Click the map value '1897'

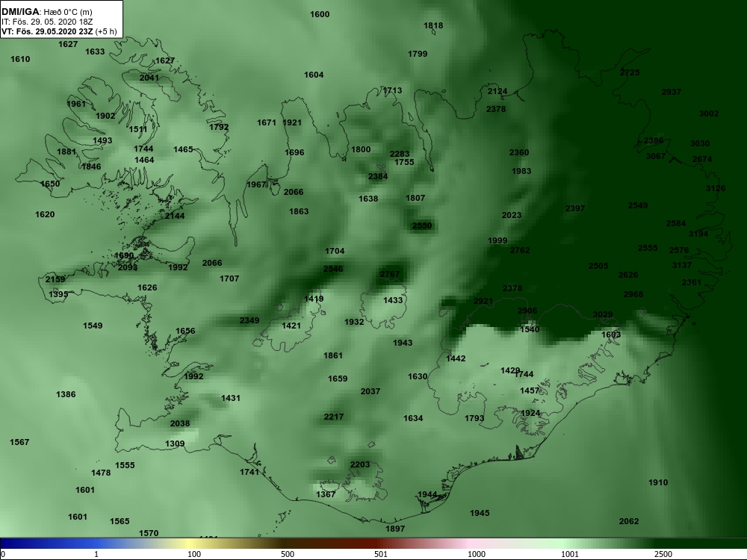coord(395,529)
